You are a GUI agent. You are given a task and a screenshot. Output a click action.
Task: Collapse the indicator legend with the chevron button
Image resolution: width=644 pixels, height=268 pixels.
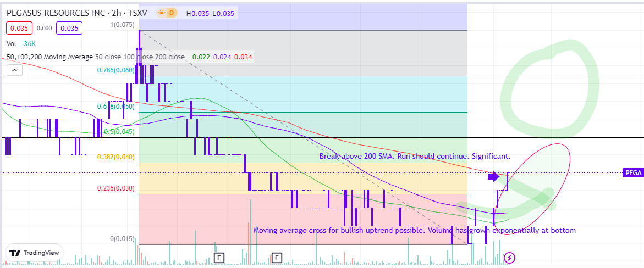coord(14,70)
